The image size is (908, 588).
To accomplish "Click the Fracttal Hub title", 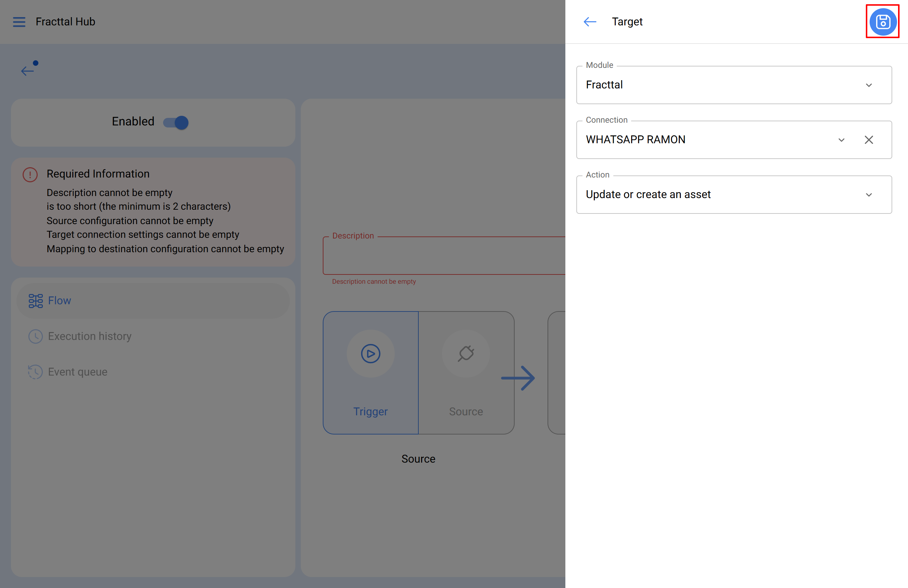I will coord(65,22).
